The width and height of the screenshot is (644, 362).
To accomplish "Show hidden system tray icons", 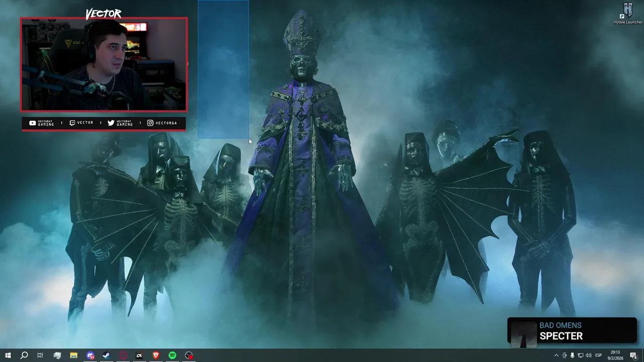I will tap(556, 355).
